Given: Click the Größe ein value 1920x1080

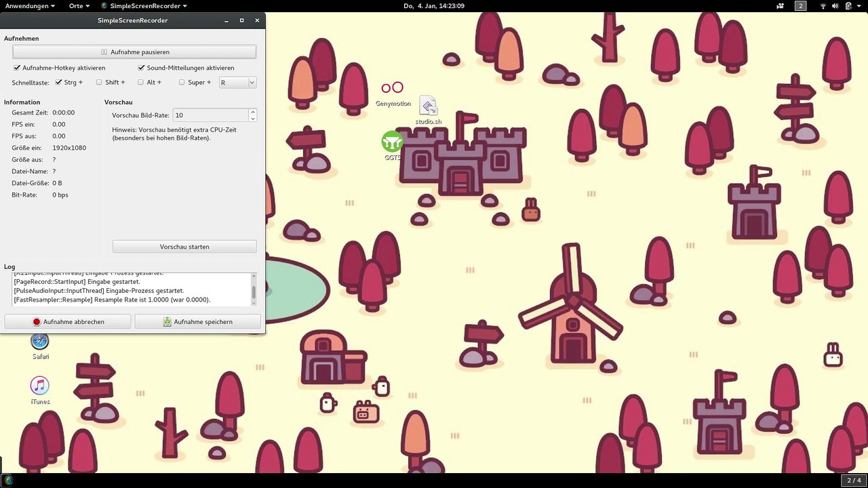Looking at the screenshot, I should pos(69,148).
